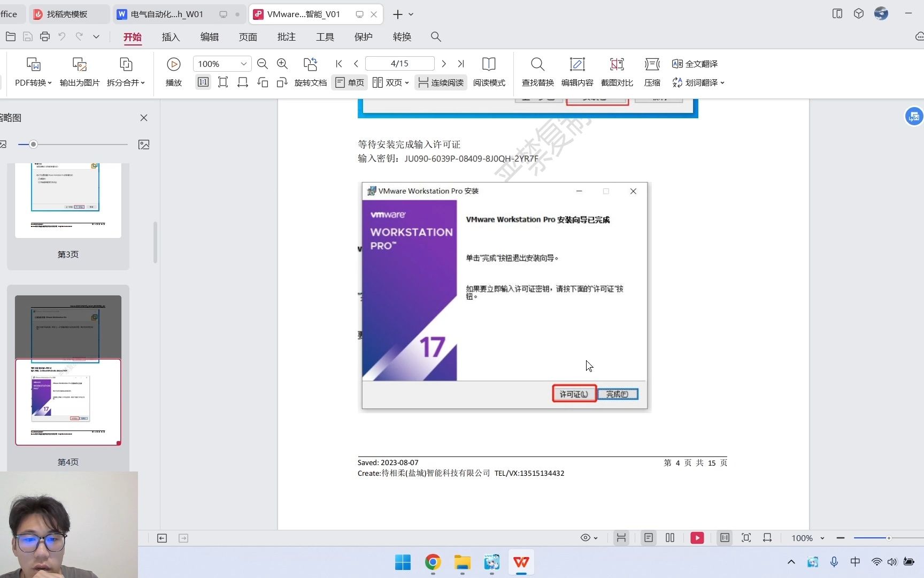The height and width of the screenshot is (578, 924).
Task: Expand the PDF转换 dropdown arrow
Action: click(50, 83)
